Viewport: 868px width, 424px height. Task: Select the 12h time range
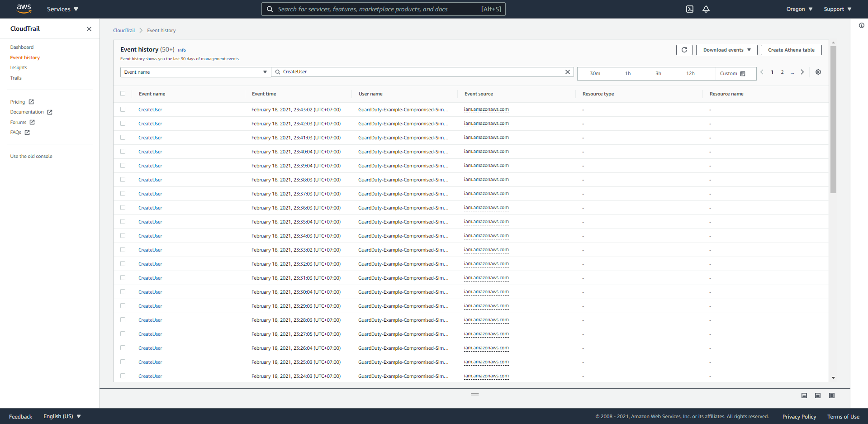(690, 73)
